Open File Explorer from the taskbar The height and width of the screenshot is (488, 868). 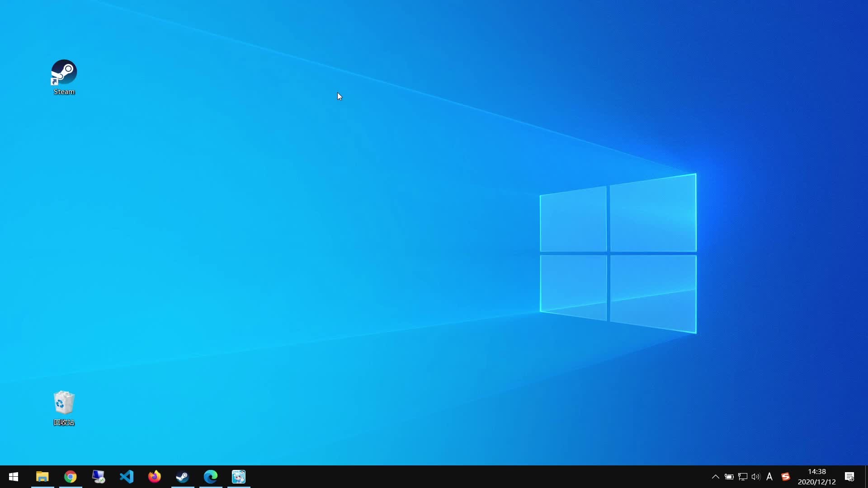point(42,477)
